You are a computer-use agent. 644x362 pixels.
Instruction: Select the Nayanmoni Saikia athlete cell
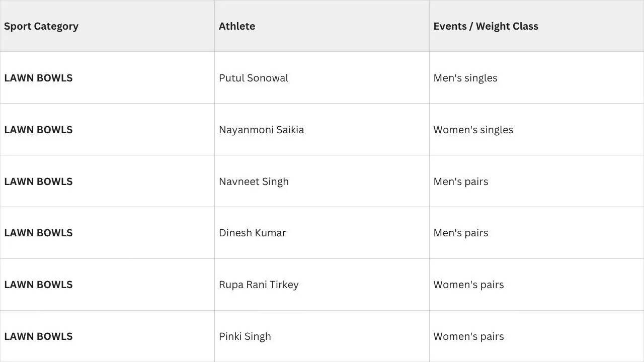pos(322,130)
